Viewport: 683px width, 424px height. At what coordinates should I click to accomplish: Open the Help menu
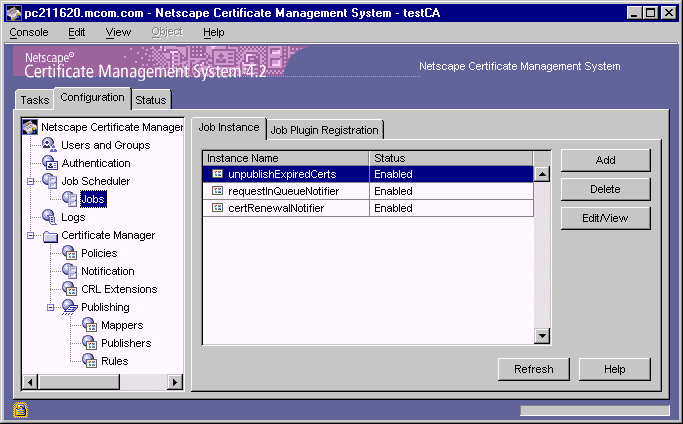coord(213,32)
